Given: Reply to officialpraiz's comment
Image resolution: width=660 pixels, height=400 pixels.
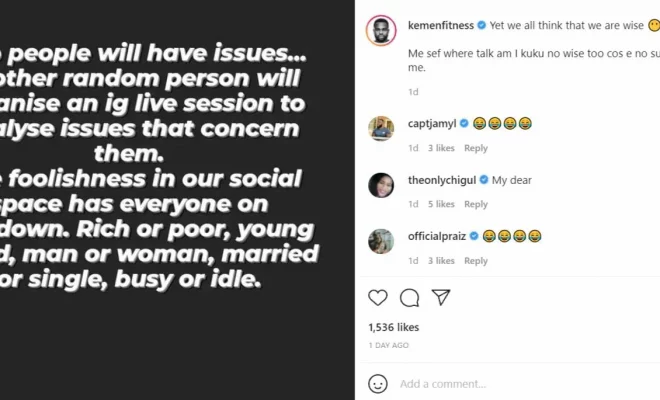Looking at the screenshot, I should pos(476,261).
